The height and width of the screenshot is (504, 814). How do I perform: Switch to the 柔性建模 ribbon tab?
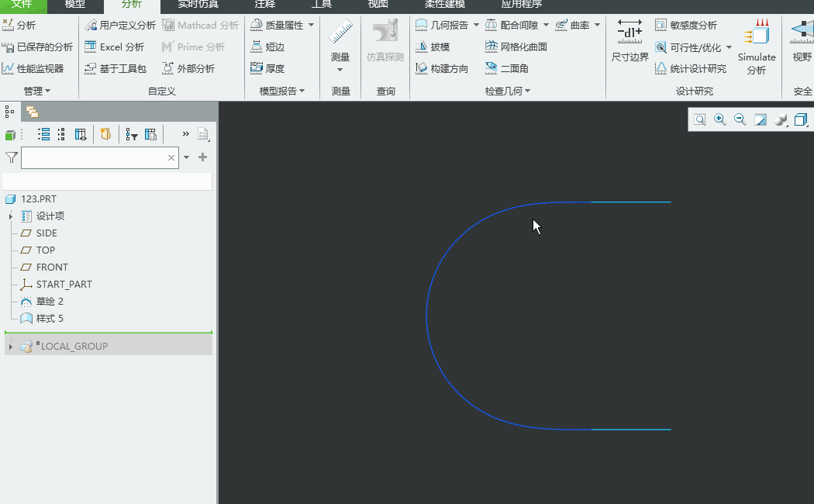coord(444,4)
